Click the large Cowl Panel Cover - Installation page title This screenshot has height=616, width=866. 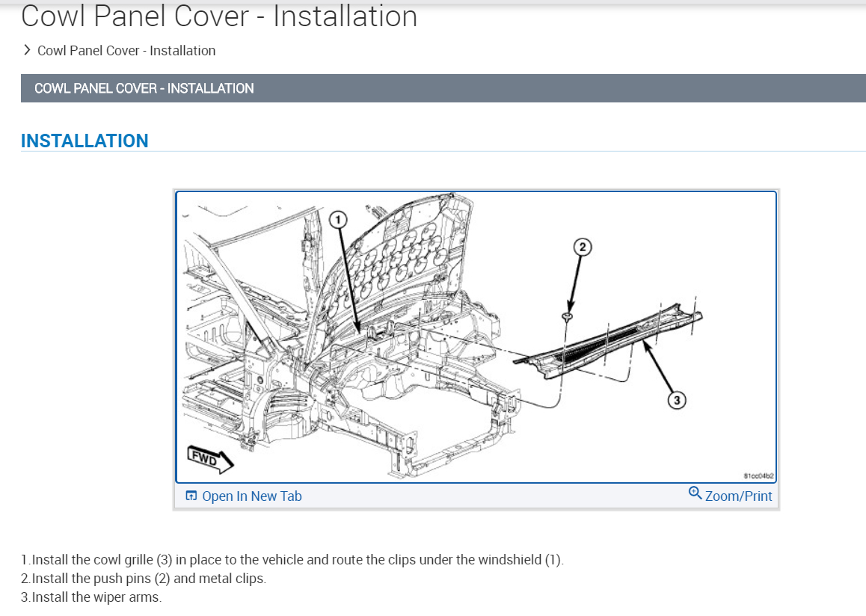[218, 16]
